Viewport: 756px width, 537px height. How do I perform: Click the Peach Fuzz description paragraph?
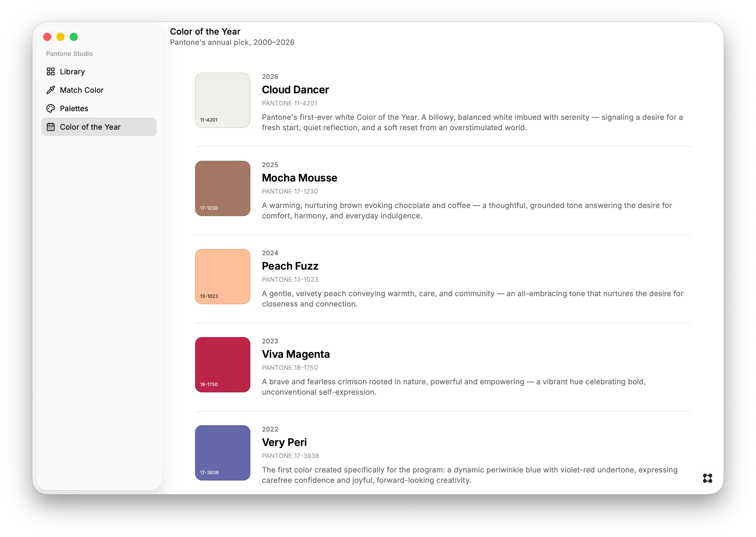472,298
